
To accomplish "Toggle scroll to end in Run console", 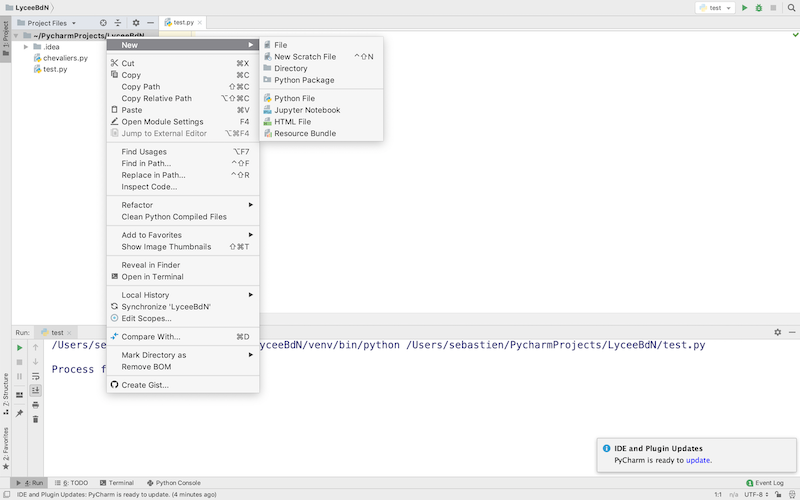I will [x=35, y=390].
